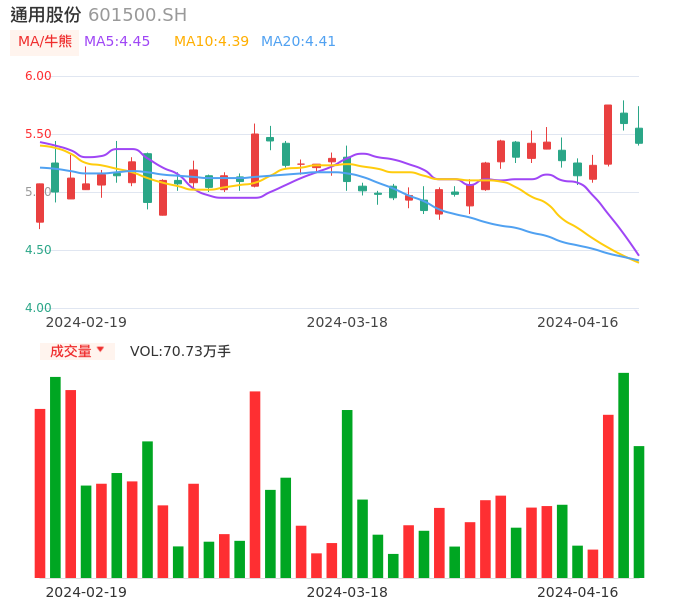Click the 6.00 price axis label
This screenshot has height=606, width=686.
coord(38,76)
